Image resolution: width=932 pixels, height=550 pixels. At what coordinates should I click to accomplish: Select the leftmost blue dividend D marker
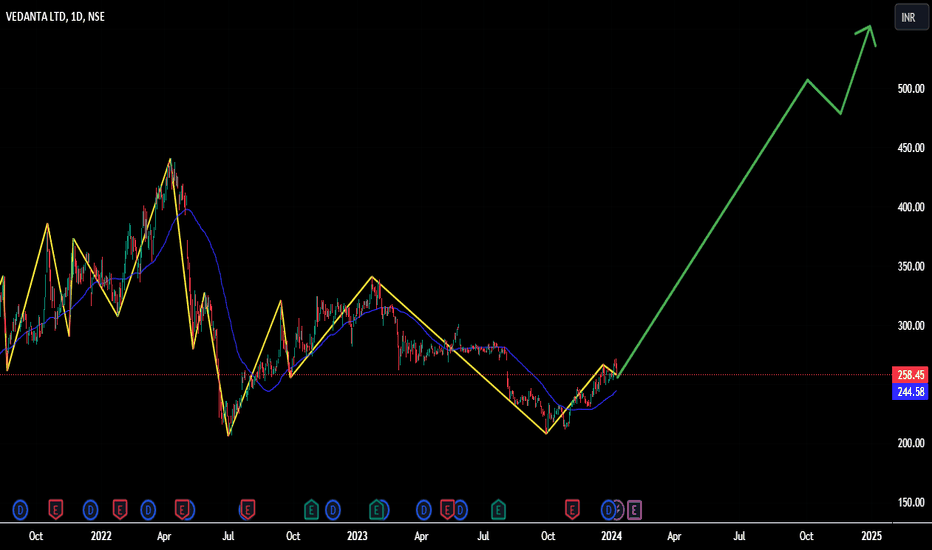(x=20, y=510)
